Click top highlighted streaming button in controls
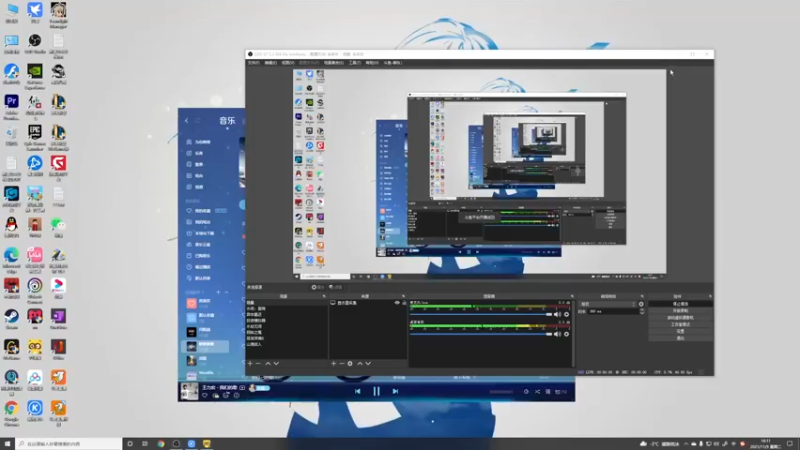 [x=681, y=304]
